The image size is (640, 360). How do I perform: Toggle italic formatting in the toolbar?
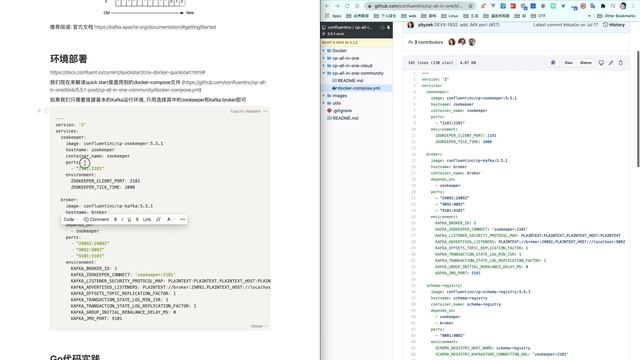(x=122, y=220)
